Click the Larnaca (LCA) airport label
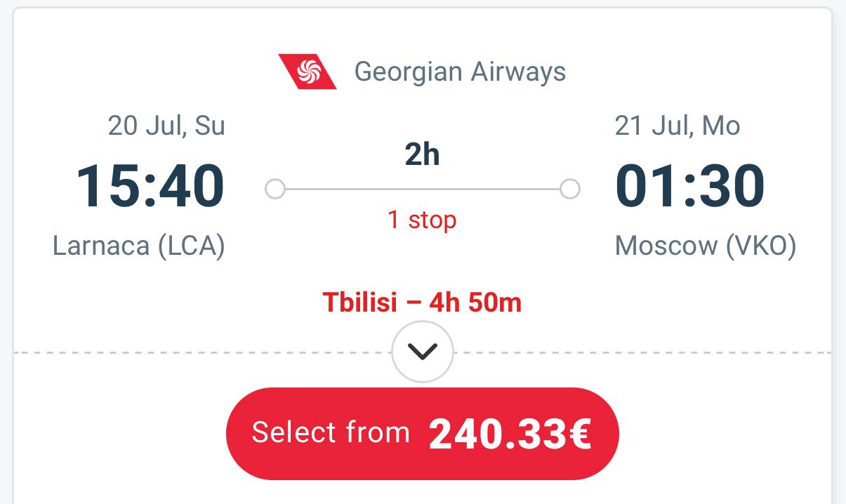 139,246
